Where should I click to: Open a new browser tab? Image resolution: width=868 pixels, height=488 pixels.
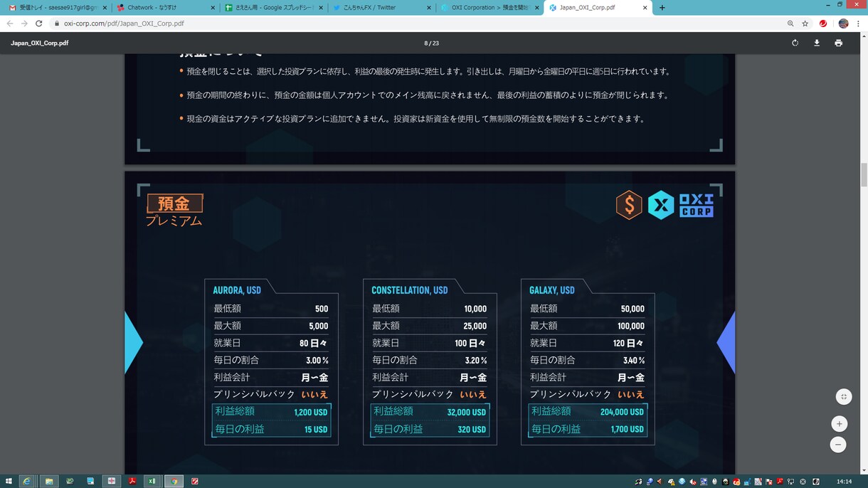click(x=662, y=8)
